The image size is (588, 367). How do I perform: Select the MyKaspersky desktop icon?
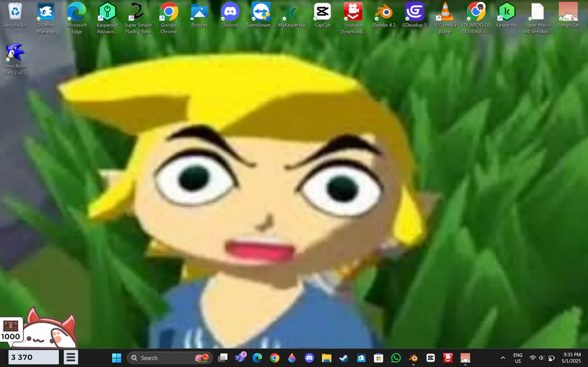[291, 15]
